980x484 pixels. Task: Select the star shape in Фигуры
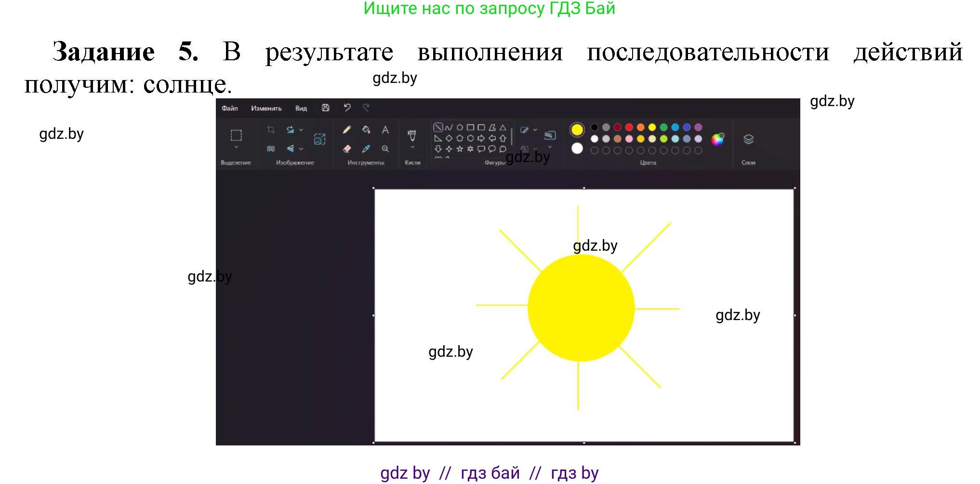[x=460, y=149]
